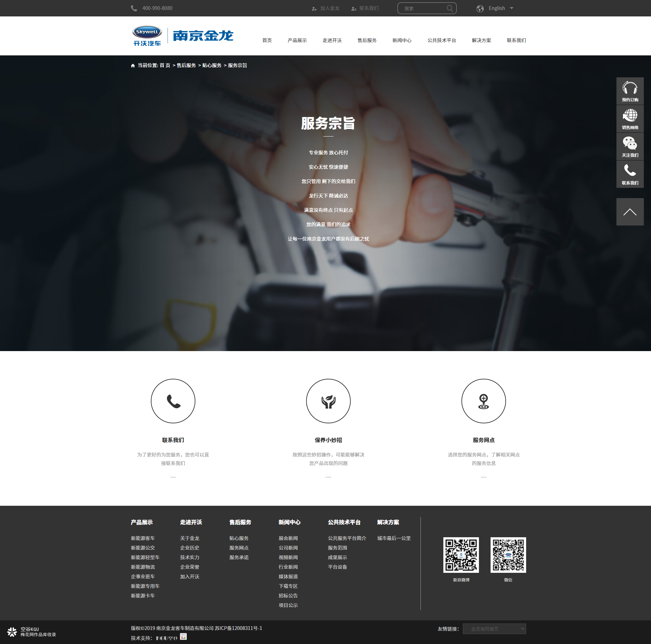
Task: Click the footer link 新能源公交
Action: pos(143,548)
